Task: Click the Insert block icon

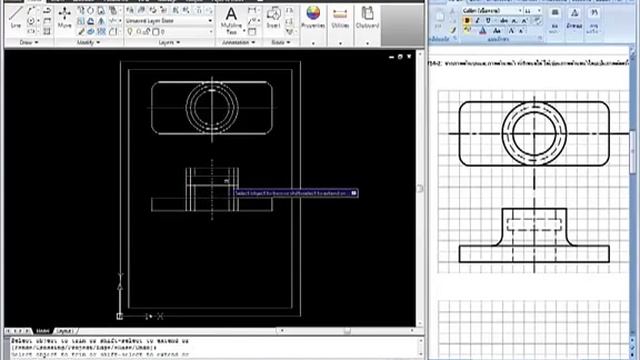Action: [x=273, y=17]
